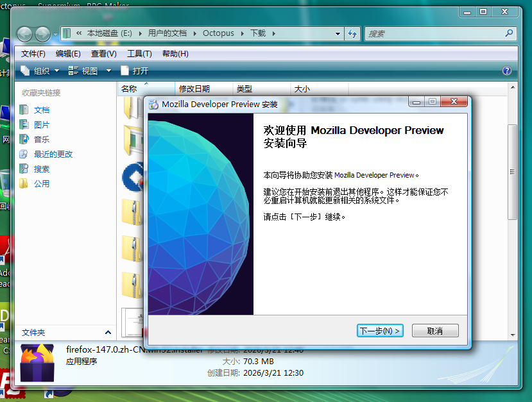Open 文档 in favorite links
The width and height of the screenshot is (532, 402).
click(x=42, y=110)
